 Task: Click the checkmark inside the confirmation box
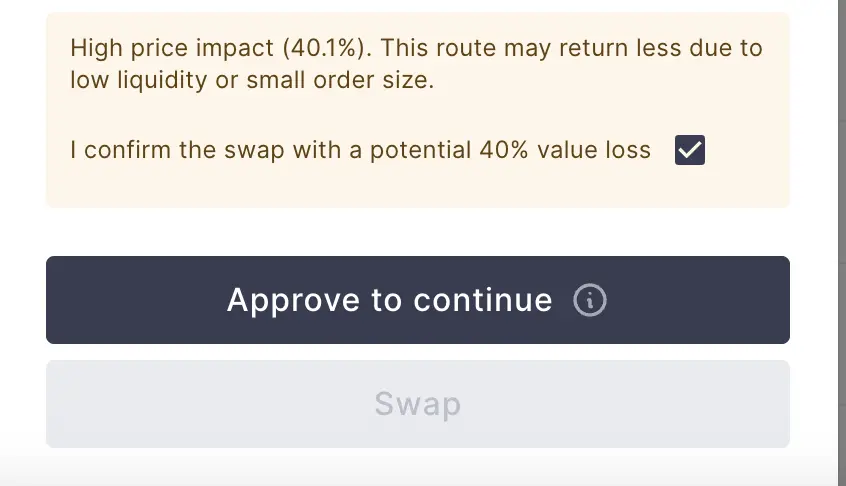[x=690, y=151]
